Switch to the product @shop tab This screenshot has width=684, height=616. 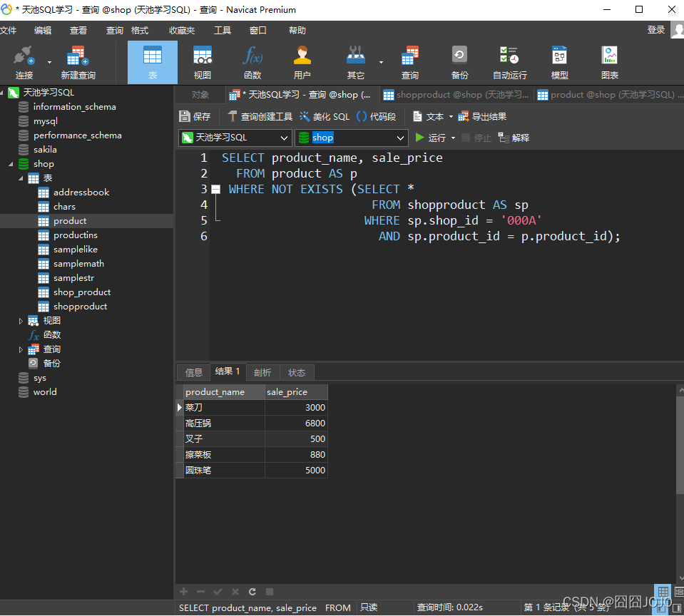(609, 95)
